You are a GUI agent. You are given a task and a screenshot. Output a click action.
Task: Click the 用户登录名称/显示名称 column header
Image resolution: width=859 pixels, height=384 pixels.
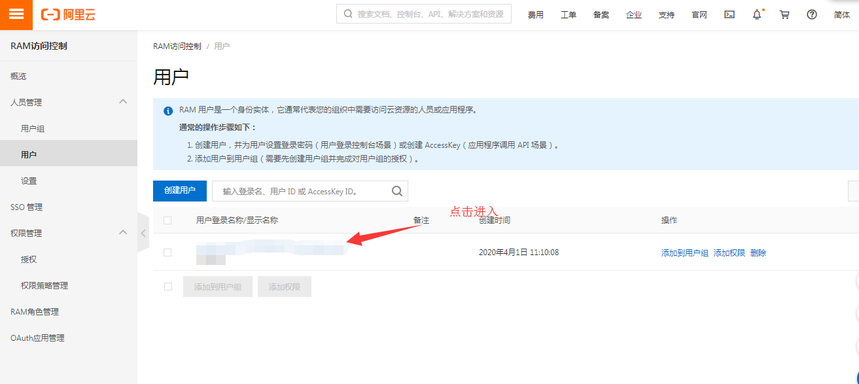tap(237, 220)
